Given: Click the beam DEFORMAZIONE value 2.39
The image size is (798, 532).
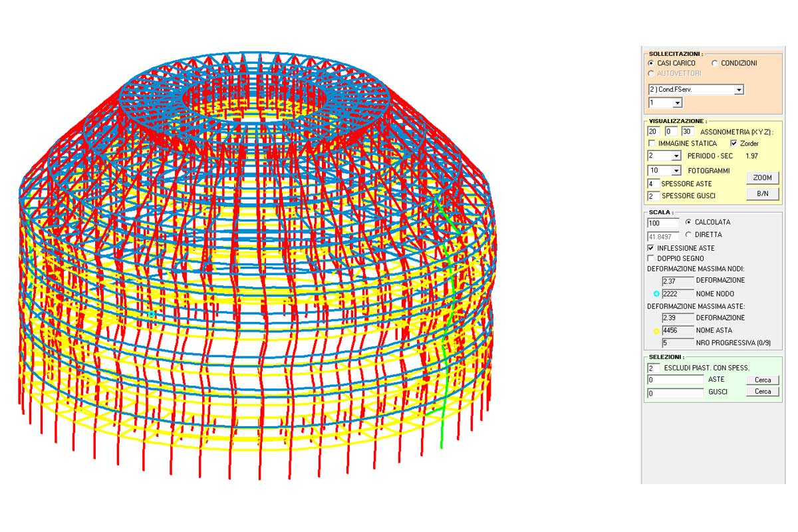Looking at the screenshot, I should click(678, 318).
